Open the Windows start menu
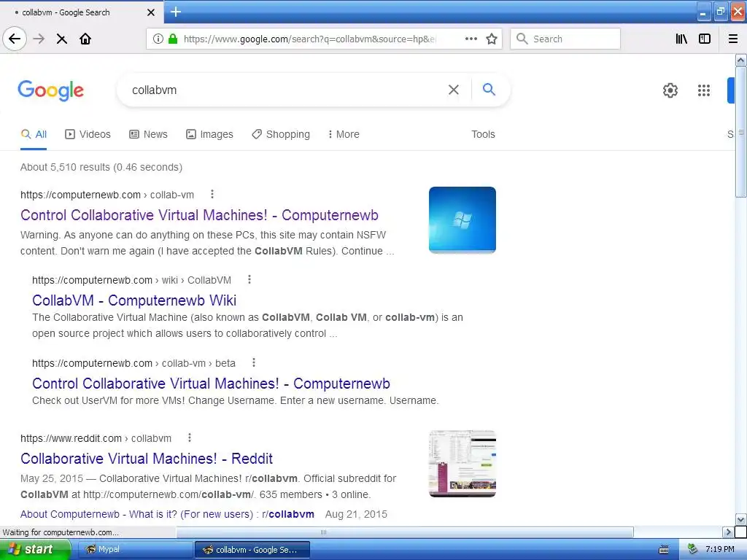Screen dimensions: 747x560 34,549
